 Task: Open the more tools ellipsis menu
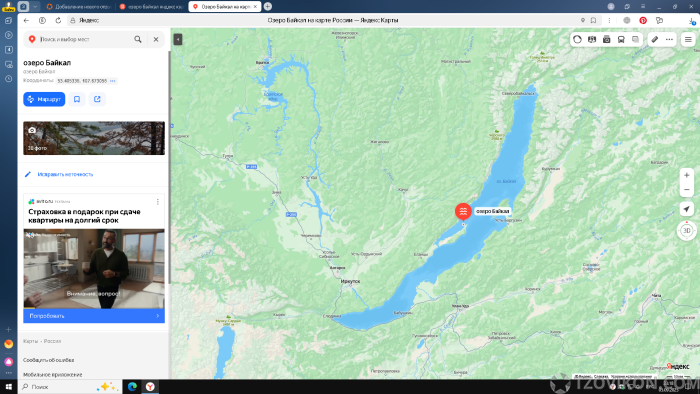[669, 39]
